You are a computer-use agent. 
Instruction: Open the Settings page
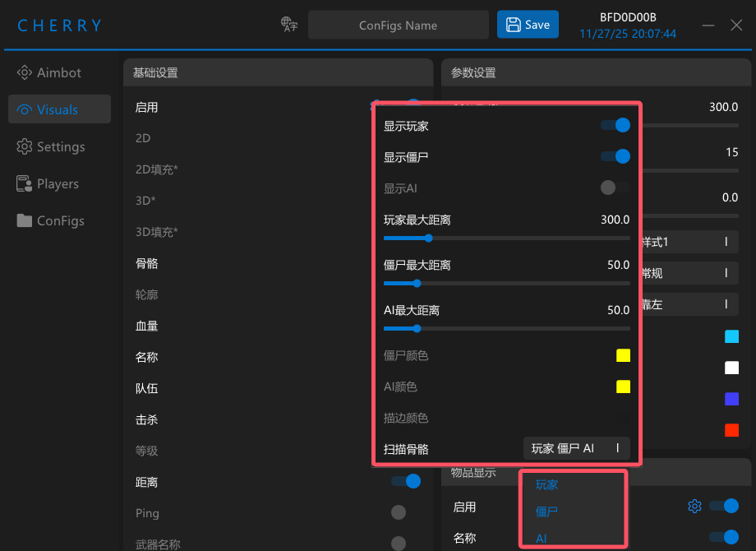tap(59, 146)
